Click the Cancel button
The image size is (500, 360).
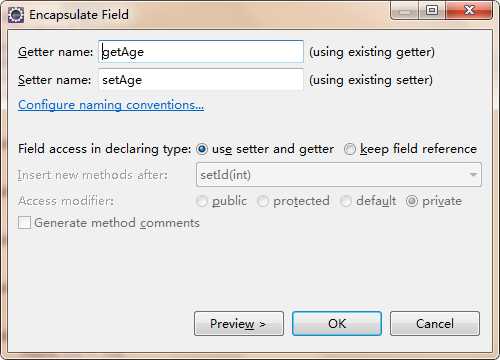point(435,323)
